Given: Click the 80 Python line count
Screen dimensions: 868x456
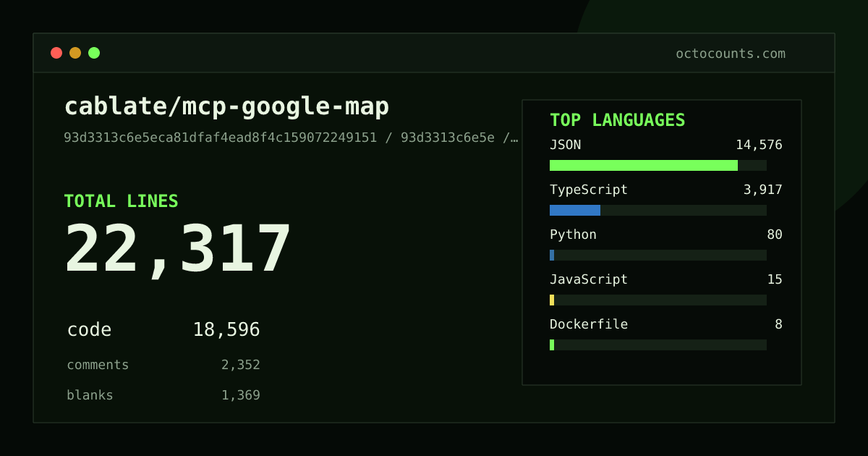Looking at the screenshot, I should point(775,235).
